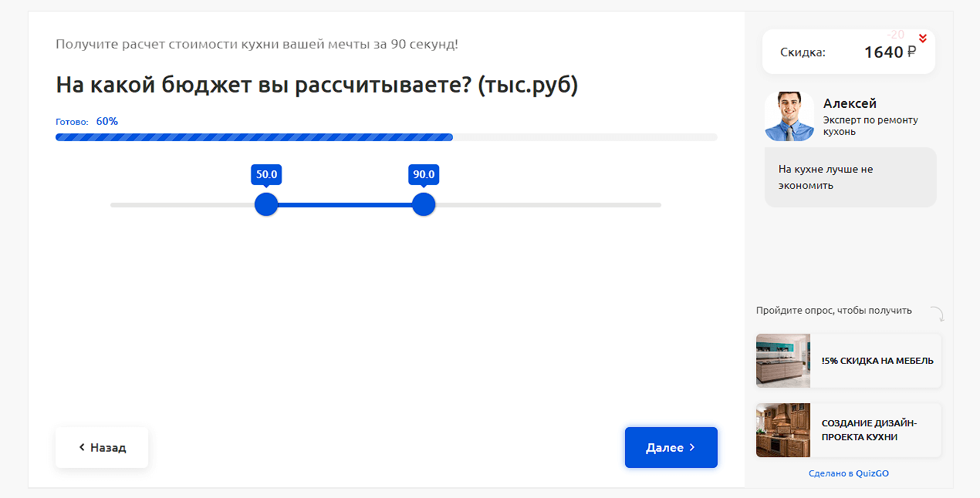980x498 pixels.
Task: Click the curved arrow near survey prompt
Action: click(x=937, y=314)
